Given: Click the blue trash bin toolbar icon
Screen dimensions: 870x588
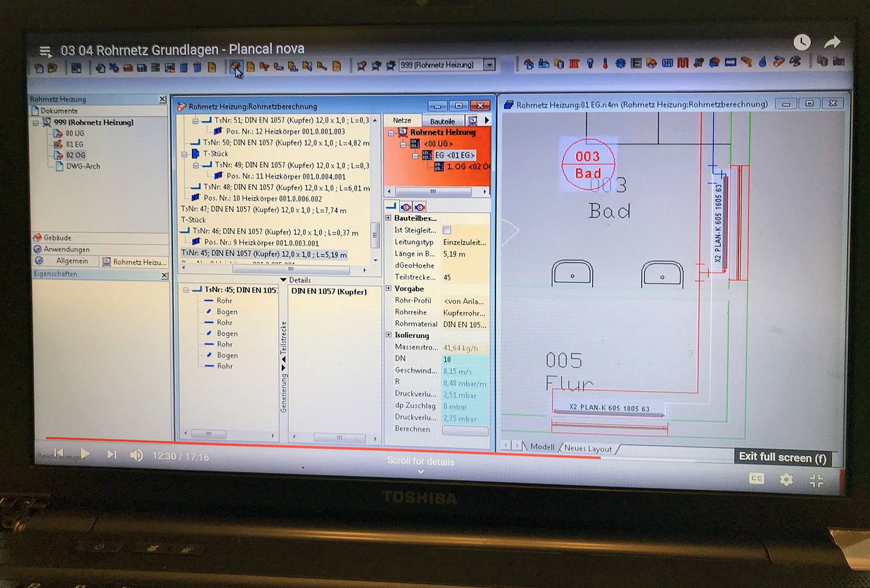Looking at the screenshot, I should [197, 68].
